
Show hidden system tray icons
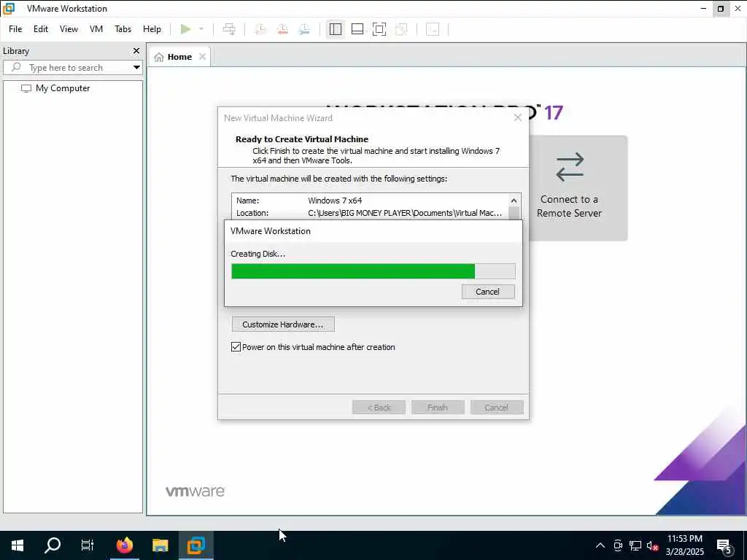click(x=600, y=545)
